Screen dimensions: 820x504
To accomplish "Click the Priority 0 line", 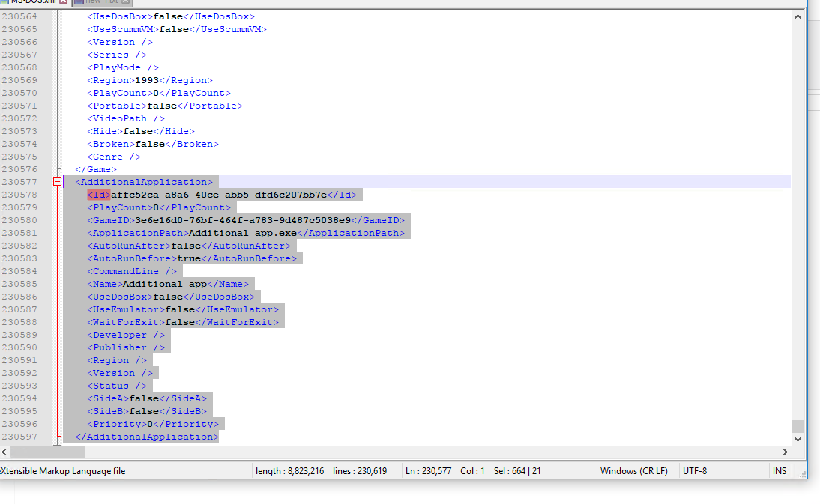I will (153, 424).
